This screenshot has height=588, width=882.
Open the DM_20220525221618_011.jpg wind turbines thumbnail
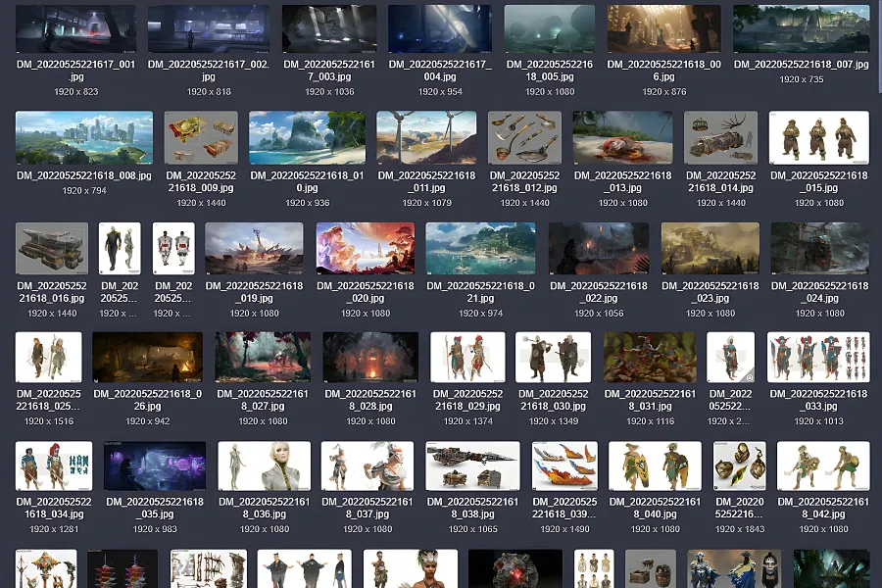[426, 138]
